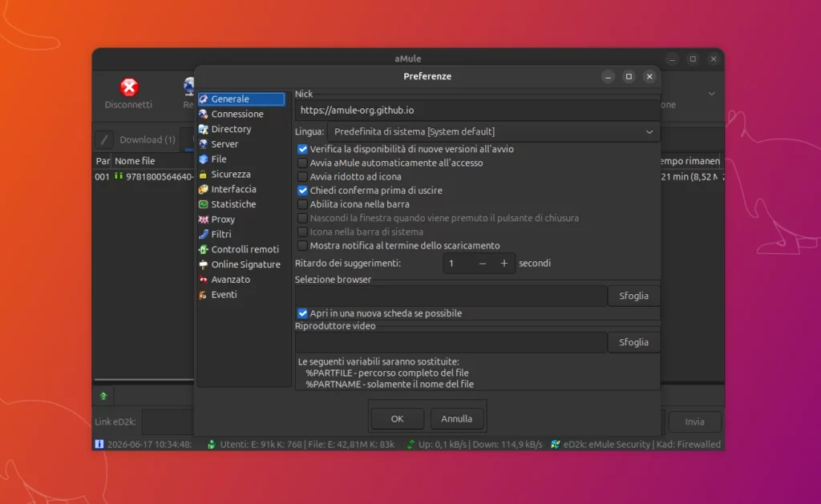Image resolution: width=821 pixels, height=504 pixels.
Task: Select the Sicurezza label in the category list
Action: coord(231,175)
